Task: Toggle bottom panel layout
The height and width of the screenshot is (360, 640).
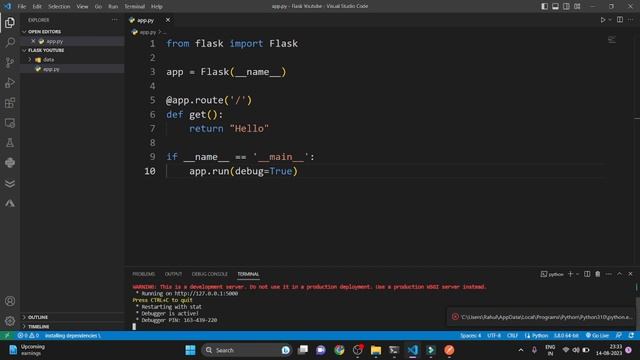Action: [x=555, y=6]
